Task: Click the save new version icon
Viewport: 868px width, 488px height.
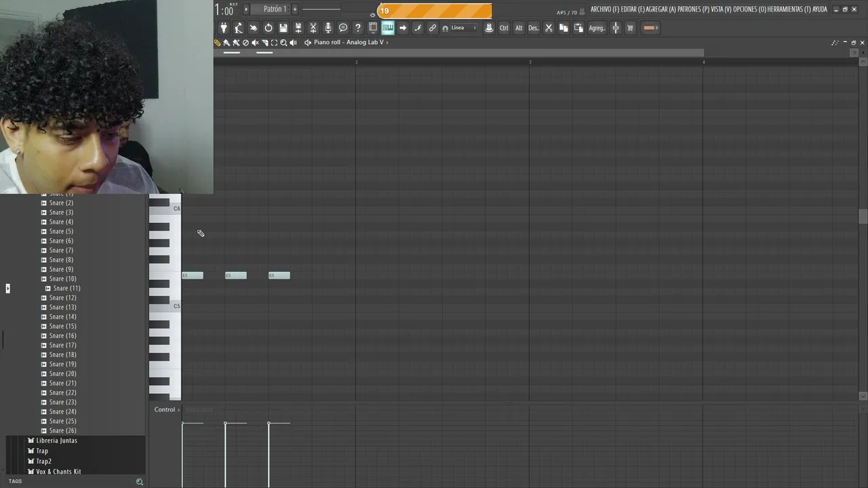Action: click(x=298, y=28)
